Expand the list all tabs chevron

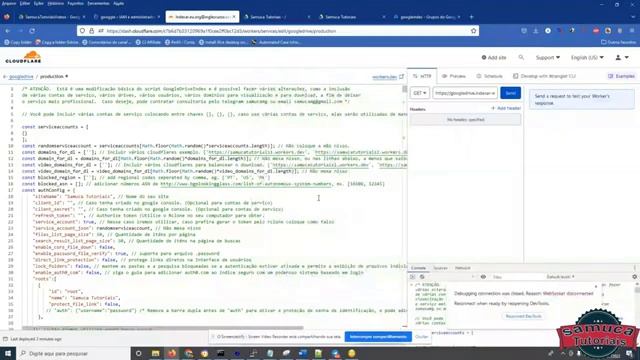632,17
